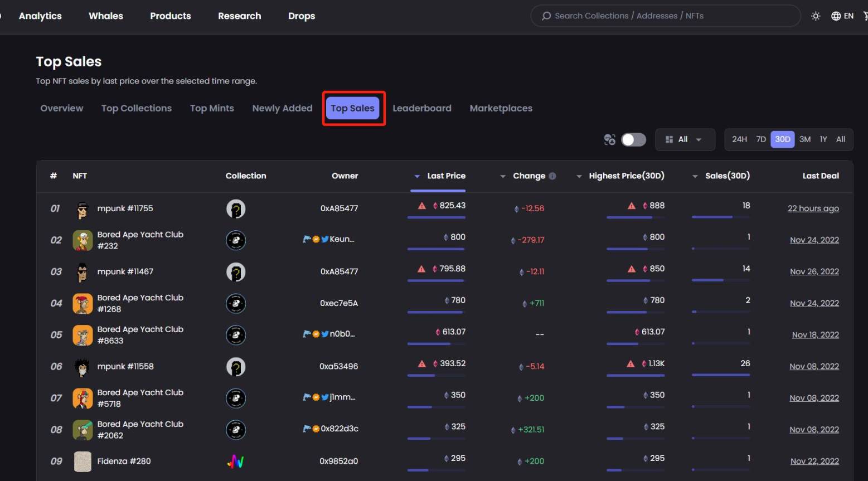The height and width of the screenshot is (481, 868).
Task: Flip the switch next to the currency icon
Action: (633, 139)
